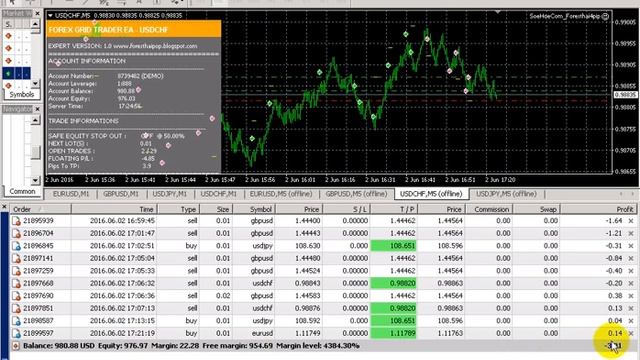Image resolution: width=640 pixels, height=360 pixels.
Task: Click the order icon for ticket 21896704
Action: point(16,233)
